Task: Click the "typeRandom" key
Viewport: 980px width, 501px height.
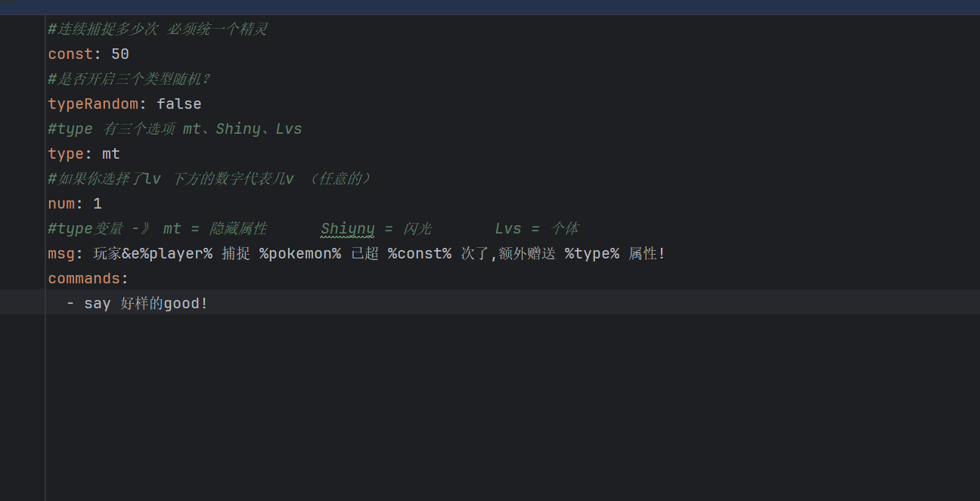Action: point(92,104)
